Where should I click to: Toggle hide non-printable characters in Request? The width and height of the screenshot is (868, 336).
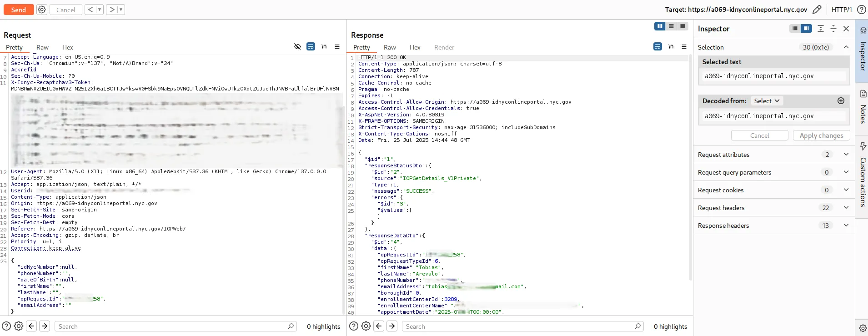coord(297,46)
